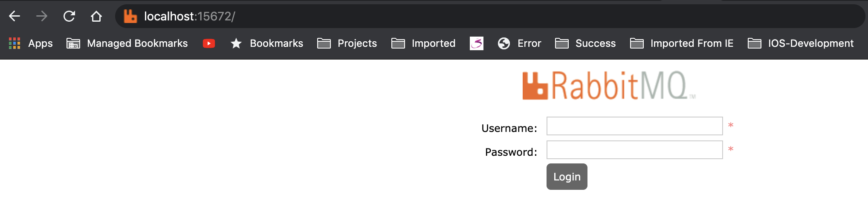This screenshot has width=868, height=223.
Task: Open the Imported From IE folder
Action: pos(682,43)
